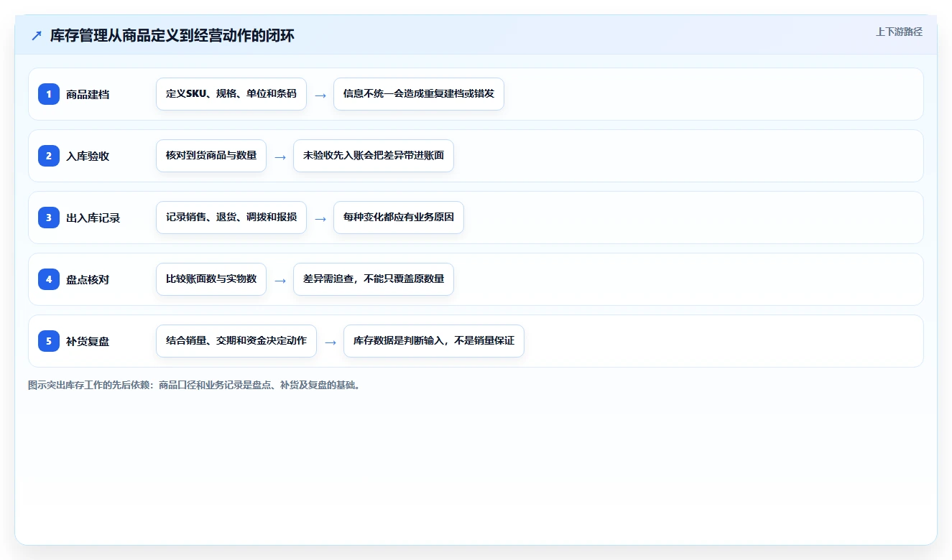
Task: Select step number 1 badge
Action: (49, 93)
